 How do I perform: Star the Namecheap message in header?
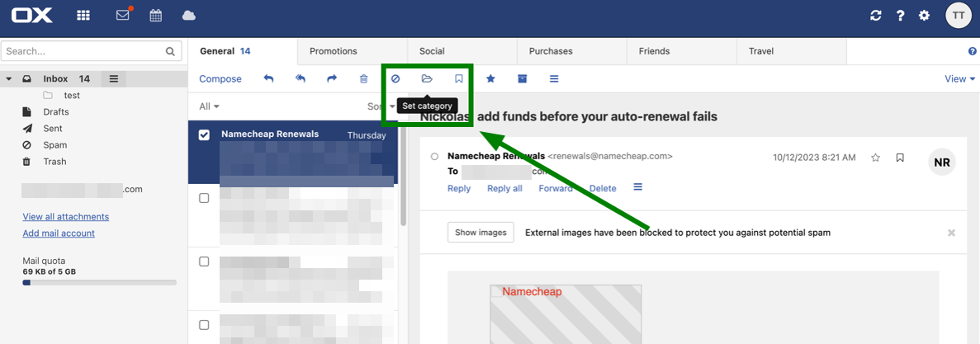point(876,158)
